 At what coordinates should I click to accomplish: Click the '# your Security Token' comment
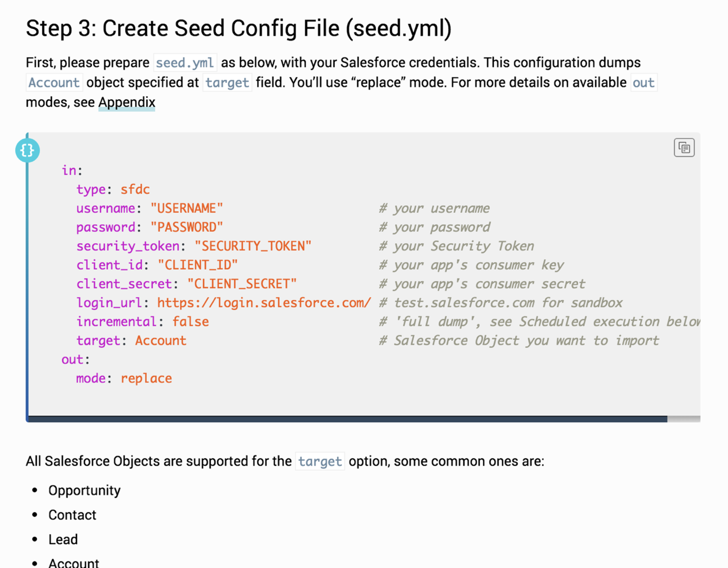tap(457, 246)
